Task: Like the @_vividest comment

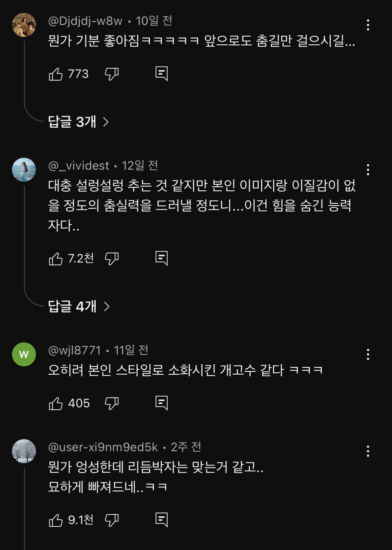Action: click(56, 259)
